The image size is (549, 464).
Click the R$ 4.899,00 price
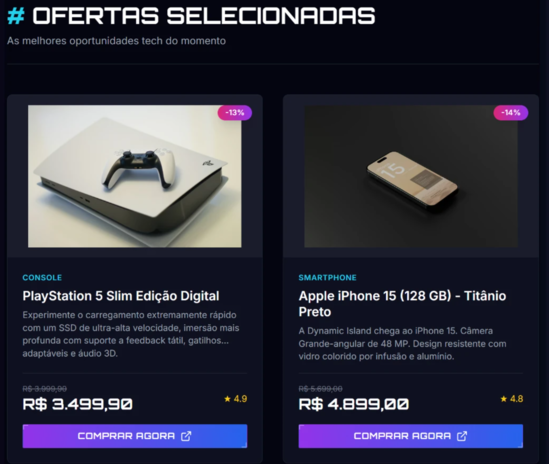pyautogui.click(x=354, y=404)
